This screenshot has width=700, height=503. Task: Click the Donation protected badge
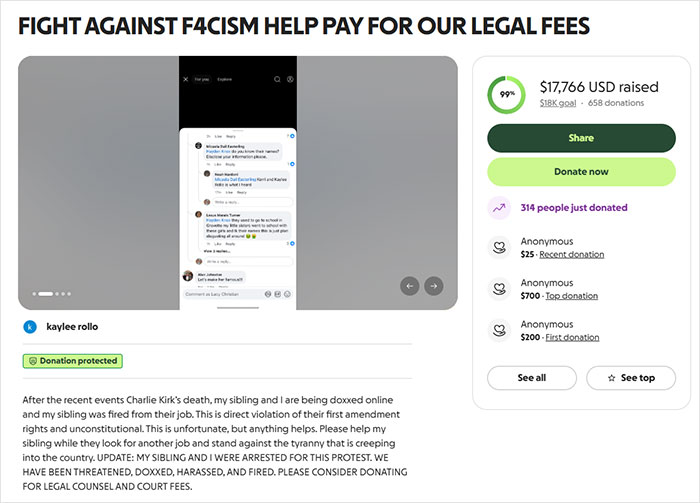click(x=73, y=361)
